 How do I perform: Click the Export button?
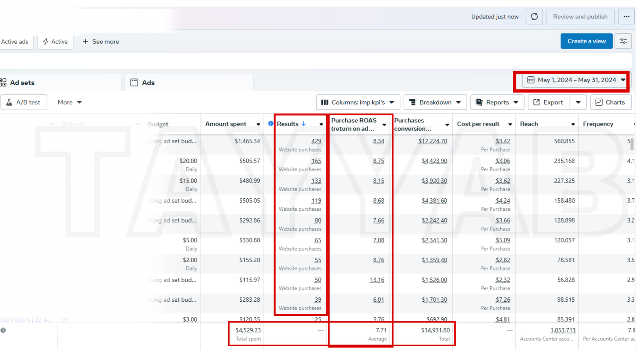pos(549,102)
